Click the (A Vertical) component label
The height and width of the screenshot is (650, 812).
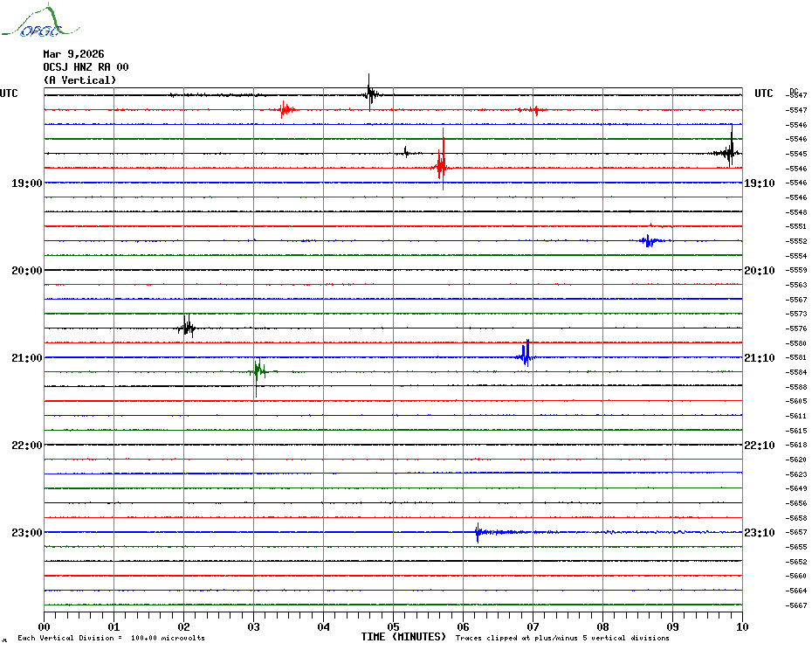pyautogui.click(x=79, y=80)
